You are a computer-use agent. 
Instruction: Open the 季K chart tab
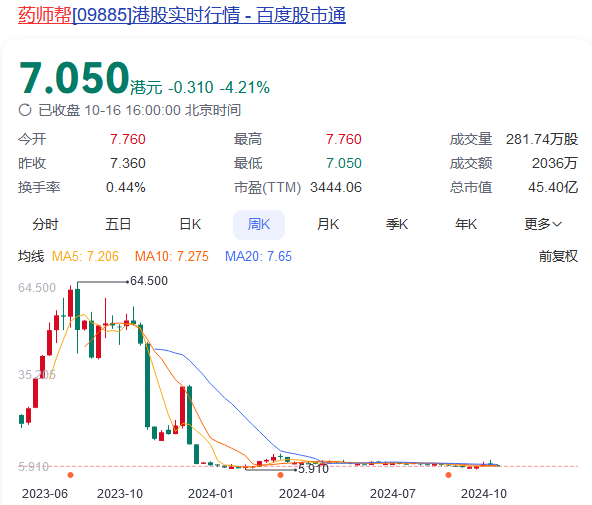[397, 225]
